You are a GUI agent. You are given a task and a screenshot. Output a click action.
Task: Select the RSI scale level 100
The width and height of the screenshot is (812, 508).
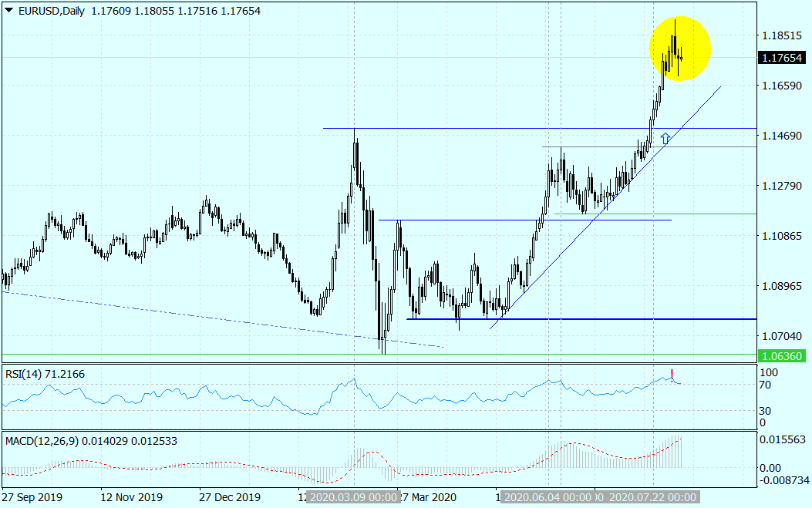coord(769,372)
